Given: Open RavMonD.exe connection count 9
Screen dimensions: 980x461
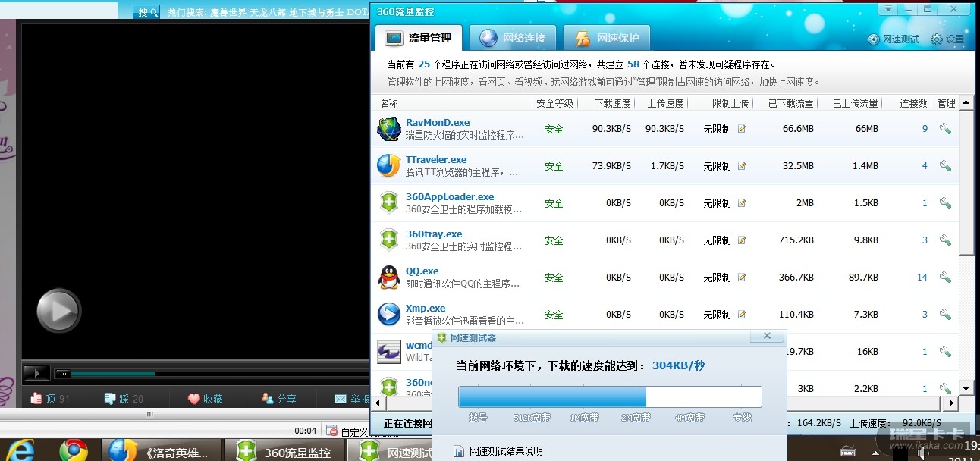Looking at the screenshot, I should [x=925, y=129].
